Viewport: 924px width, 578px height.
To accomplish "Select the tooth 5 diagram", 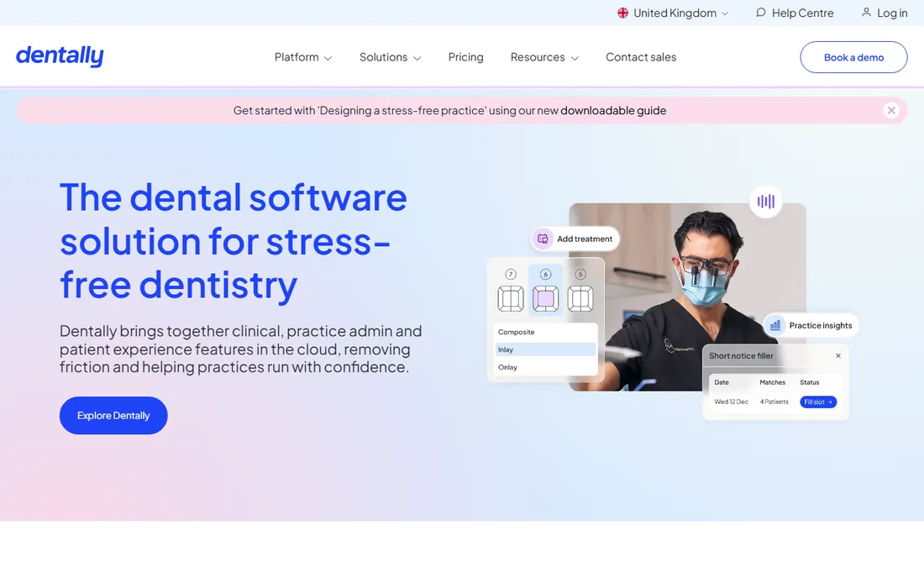I will [x=580, y=298].
